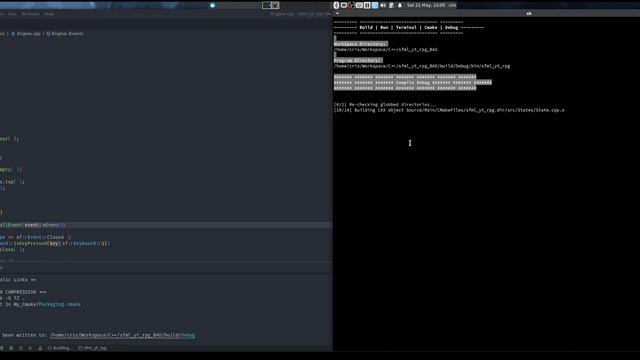
Task: Open the Terminal menu in editor
Action: (31, 14)
